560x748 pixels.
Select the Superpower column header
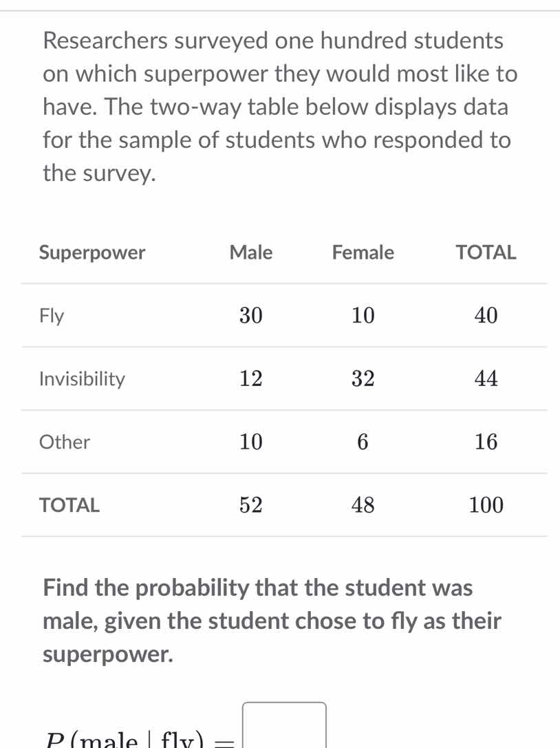pyautogui.click(x=91, y=253)
